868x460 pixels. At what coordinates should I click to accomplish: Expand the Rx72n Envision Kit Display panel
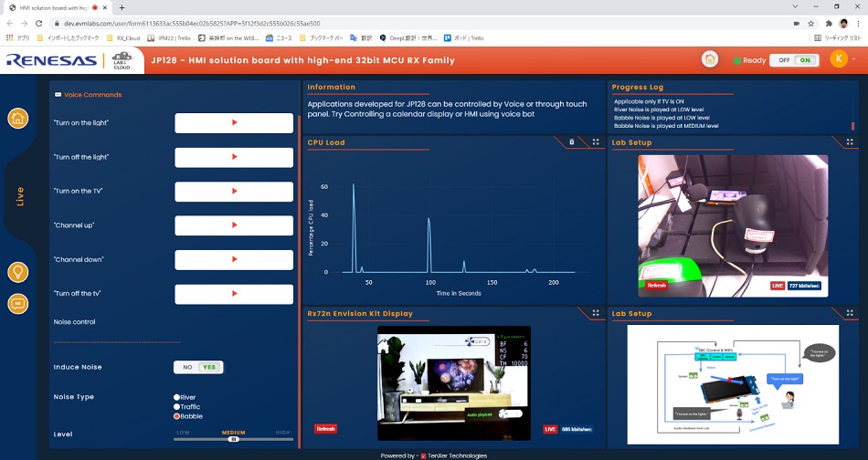(596, 313)
